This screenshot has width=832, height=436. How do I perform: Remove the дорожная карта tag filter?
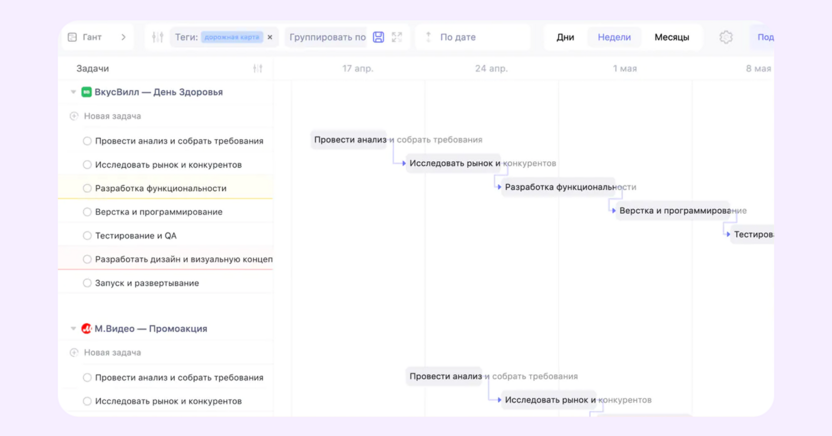coord(270,37)
